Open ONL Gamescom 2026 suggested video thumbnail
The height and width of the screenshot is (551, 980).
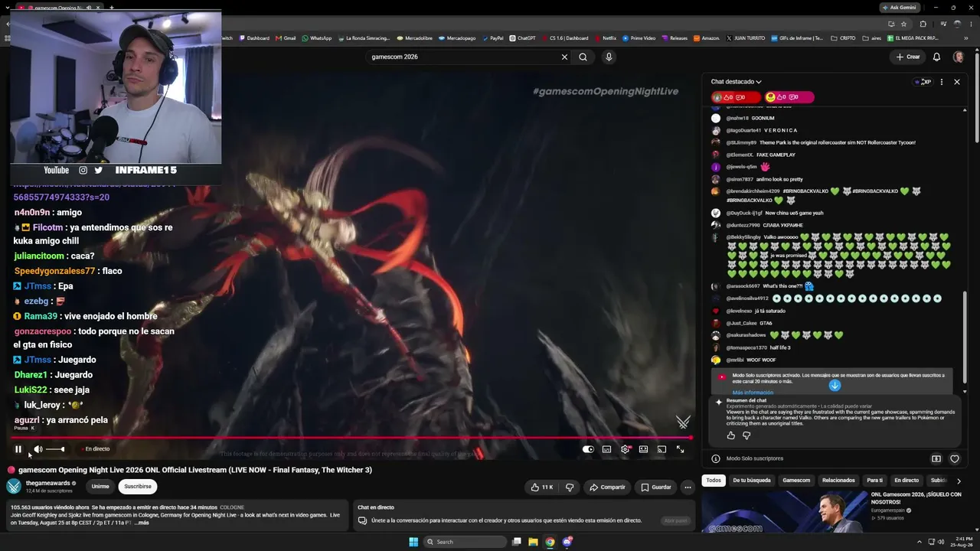tap(783, 511)
